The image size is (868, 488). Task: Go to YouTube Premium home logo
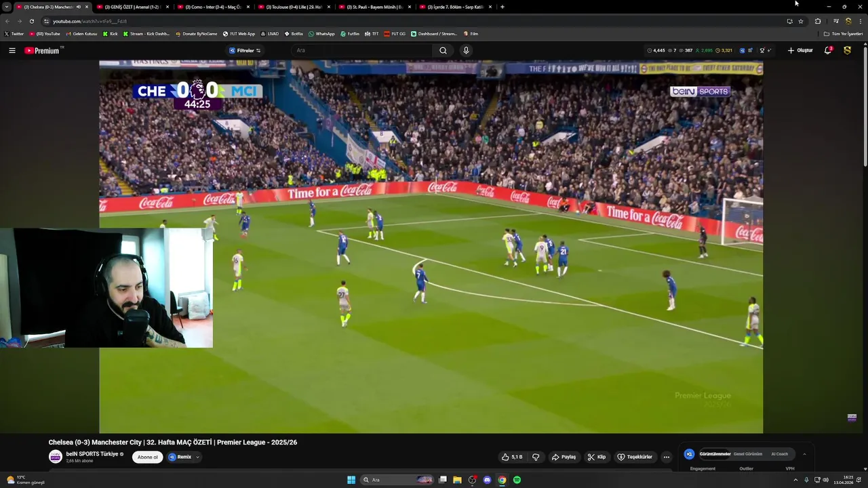[43, 50]
